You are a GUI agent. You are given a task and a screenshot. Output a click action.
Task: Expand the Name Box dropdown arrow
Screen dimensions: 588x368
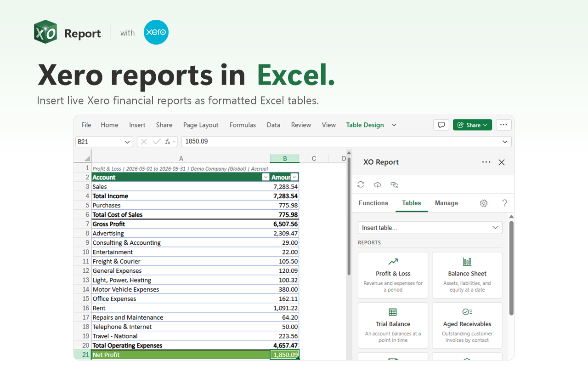click(128, 142)
